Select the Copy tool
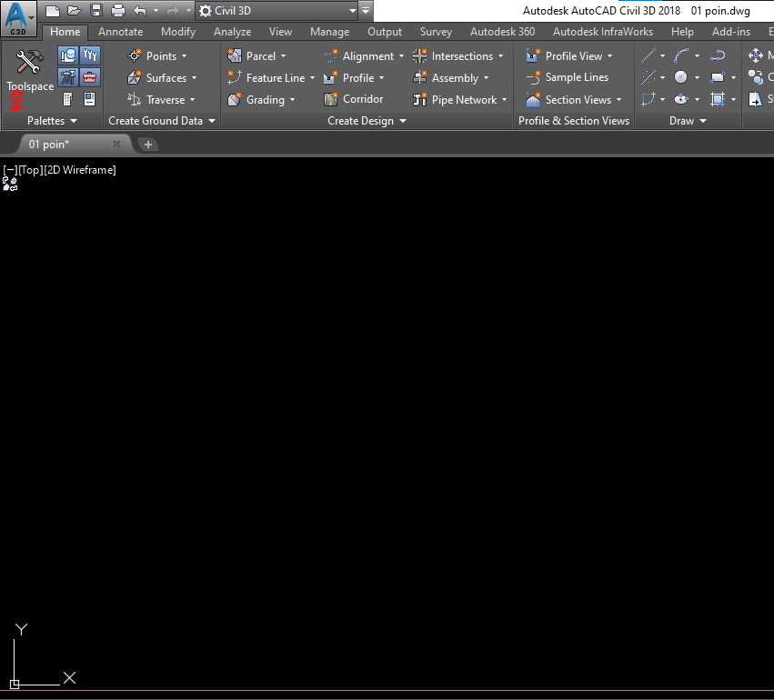Image resolution: width=774 pixels, height=700 pixels. pos(755,77)
